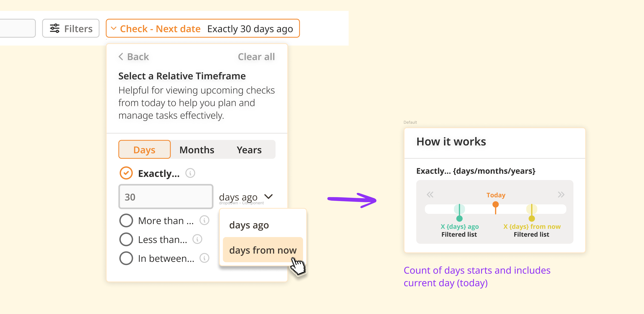The image size is (644, 314).
Task: Click the Clear all link
Action: click(x=256, y=57)
